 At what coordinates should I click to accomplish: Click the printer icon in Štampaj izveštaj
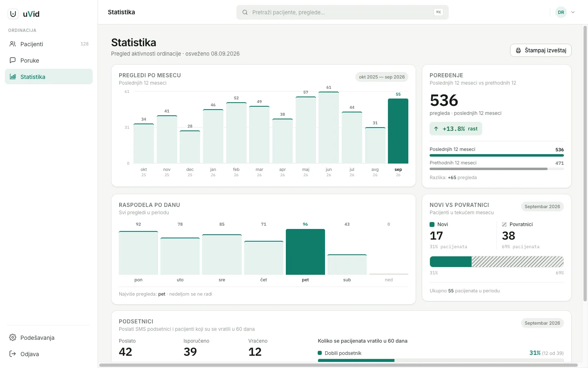pos(518,50)
